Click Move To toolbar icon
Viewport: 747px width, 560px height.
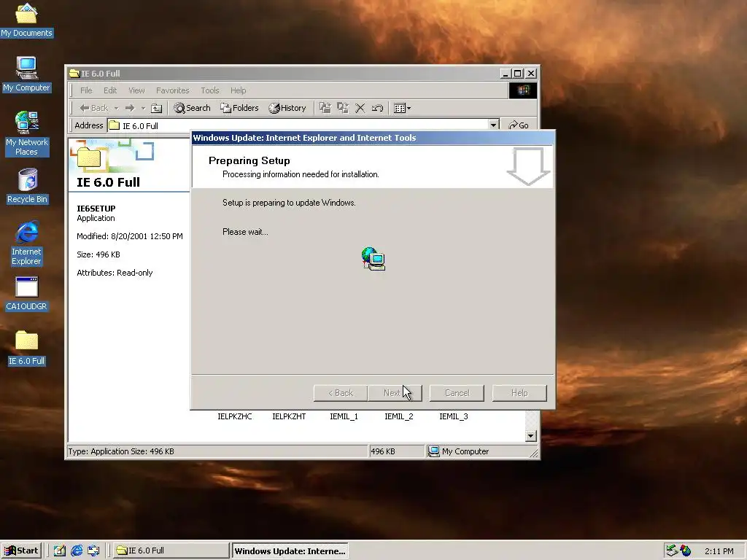point(325,108)
